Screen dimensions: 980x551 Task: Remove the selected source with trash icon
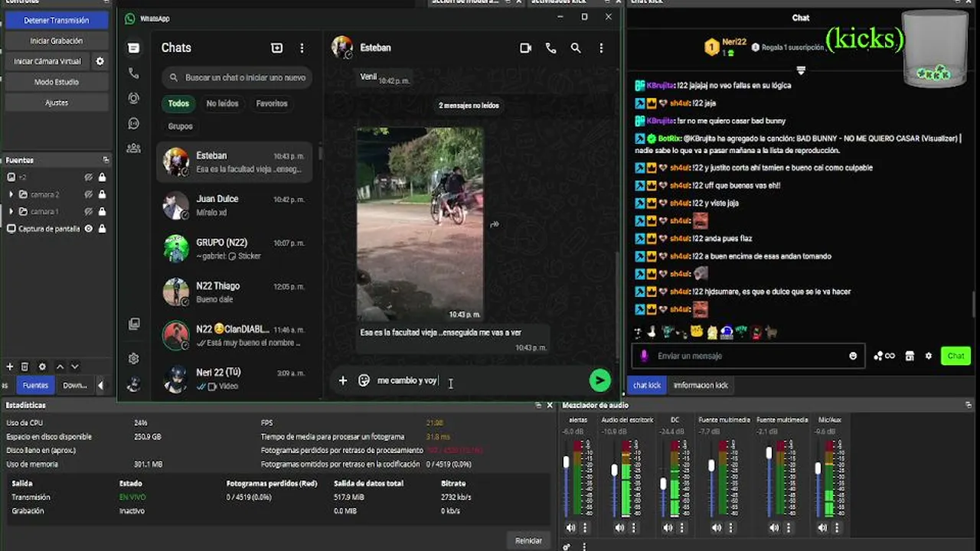coord(24,367)
